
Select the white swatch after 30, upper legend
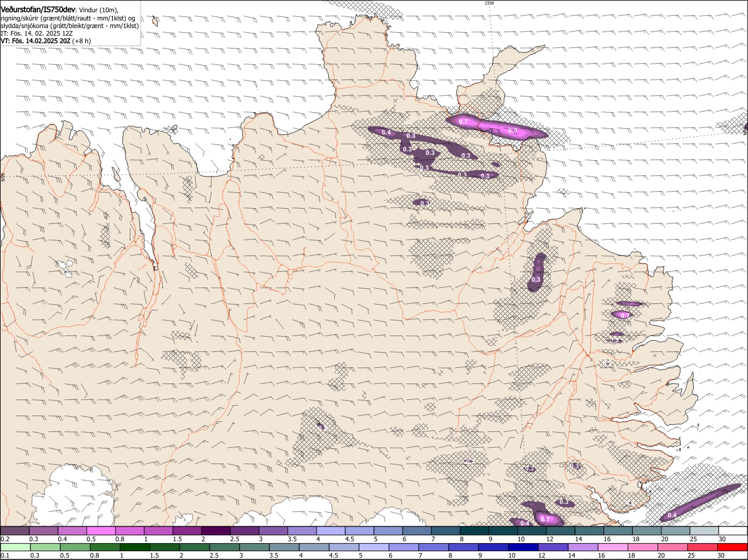pos(733,531)
